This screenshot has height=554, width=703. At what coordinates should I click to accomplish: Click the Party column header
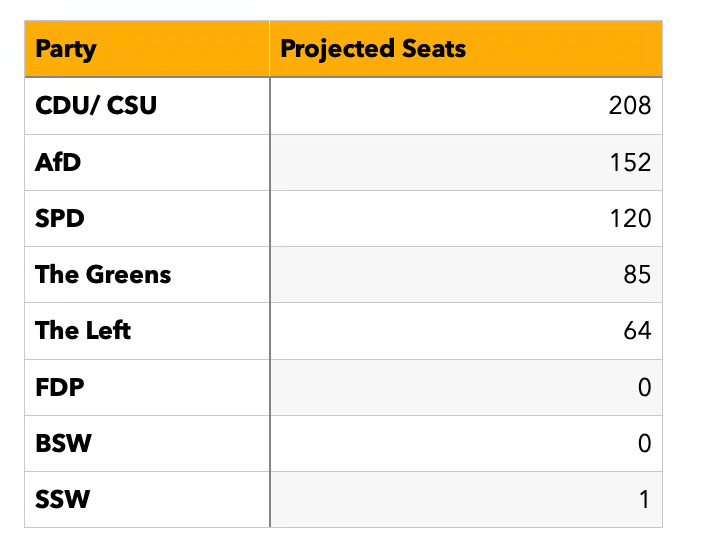pyautogui.click(x=147, y=49)
